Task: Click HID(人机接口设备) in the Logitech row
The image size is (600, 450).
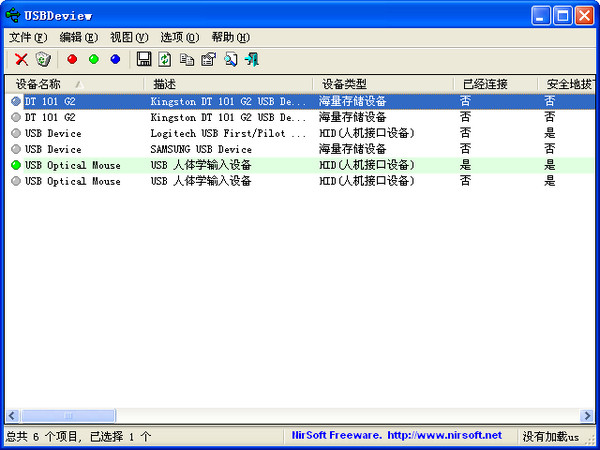Action: click(367, 133)
